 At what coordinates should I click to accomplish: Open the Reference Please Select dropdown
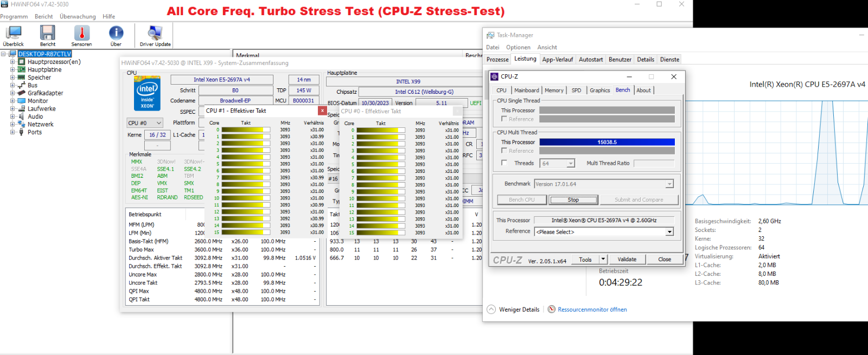point(669,232)
